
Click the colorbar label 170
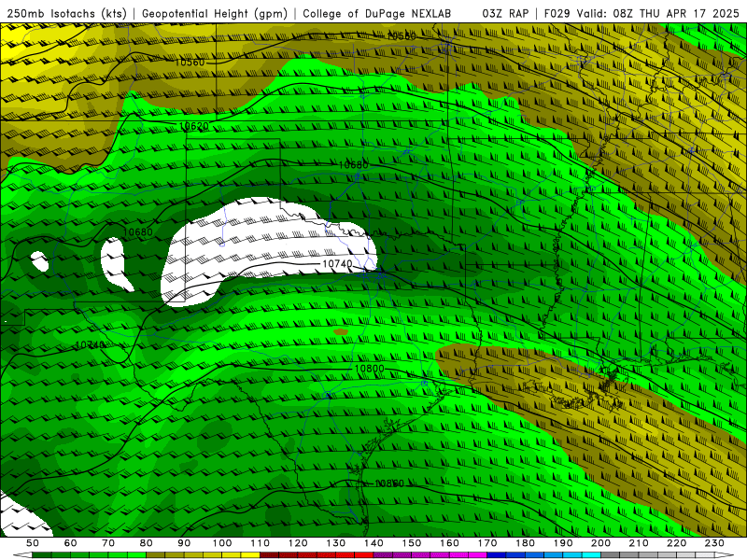tap(486, 543)
